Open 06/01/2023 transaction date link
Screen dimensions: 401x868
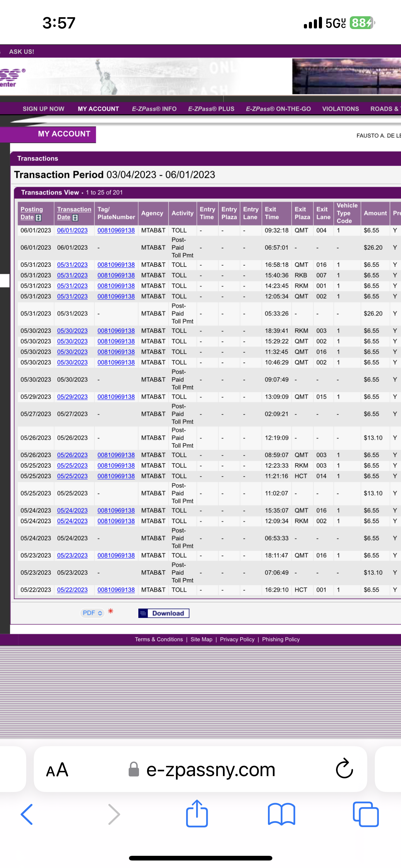72,231
